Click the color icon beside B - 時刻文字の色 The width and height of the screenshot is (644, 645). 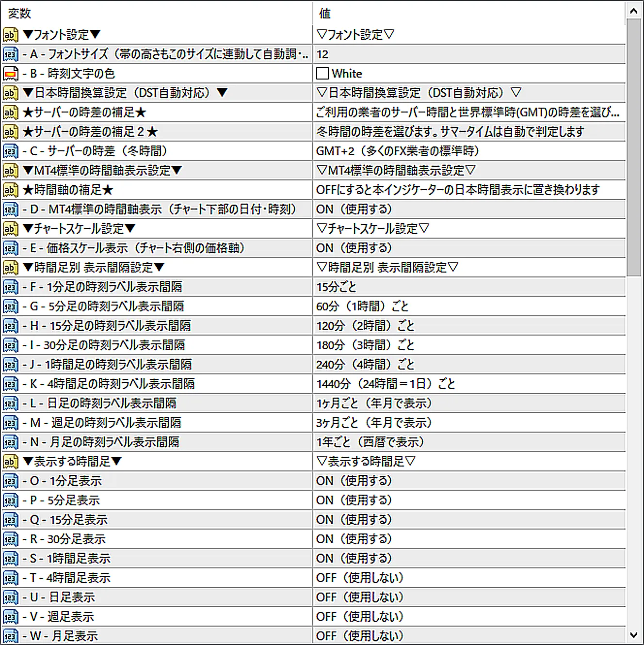click(x=11, y=74)
